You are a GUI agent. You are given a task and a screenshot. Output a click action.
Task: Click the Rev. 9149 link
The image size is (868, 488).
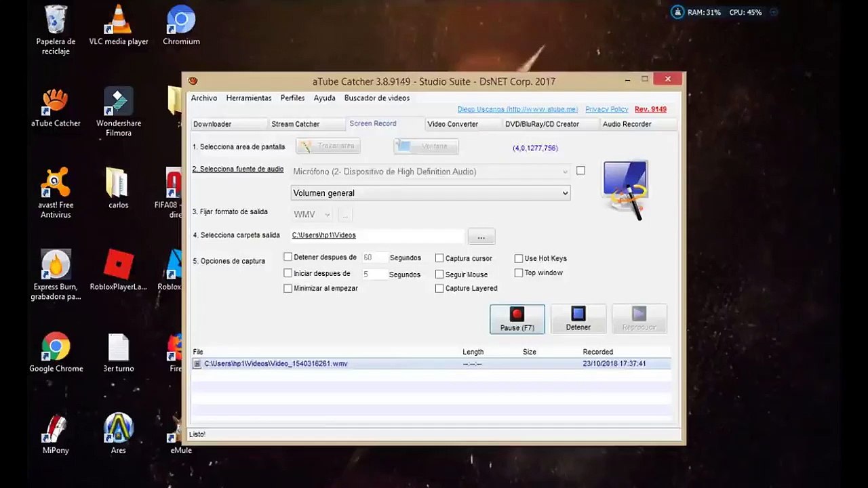(650, 109)
